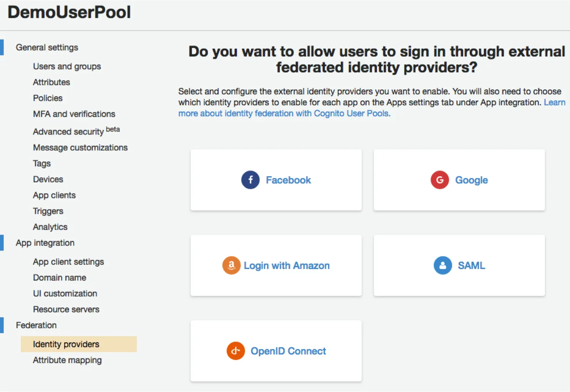Viewport: 570px width, 392px height.
Task: Go to Users and groups settings
Action: (67, 66)
